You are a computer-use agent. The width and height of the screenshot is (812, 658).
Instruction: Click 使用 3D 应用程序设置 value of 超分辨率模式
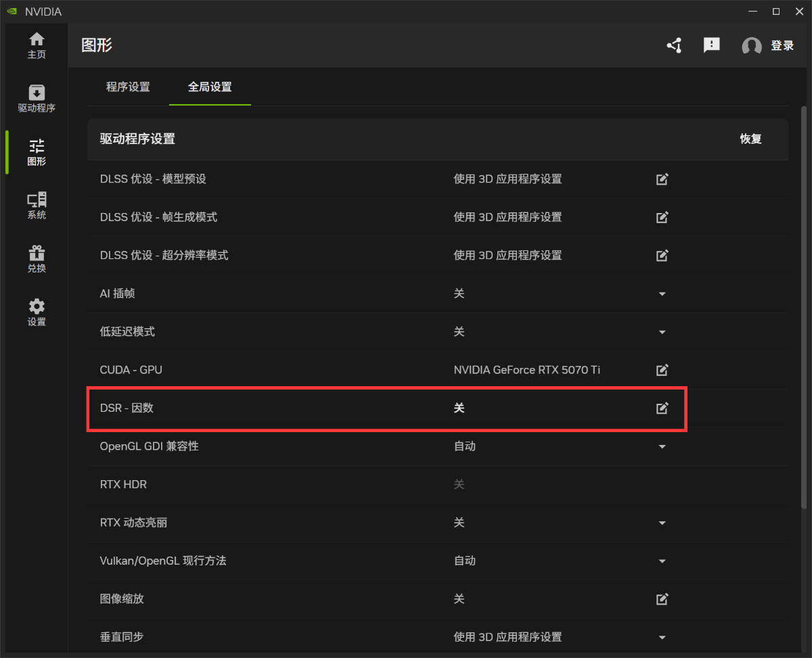[507, 256]
